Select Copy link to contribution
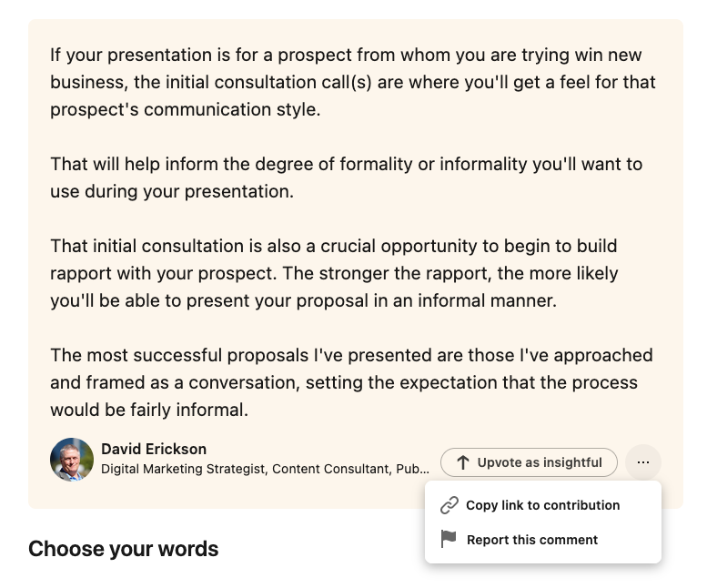 (x=542, y=505)
